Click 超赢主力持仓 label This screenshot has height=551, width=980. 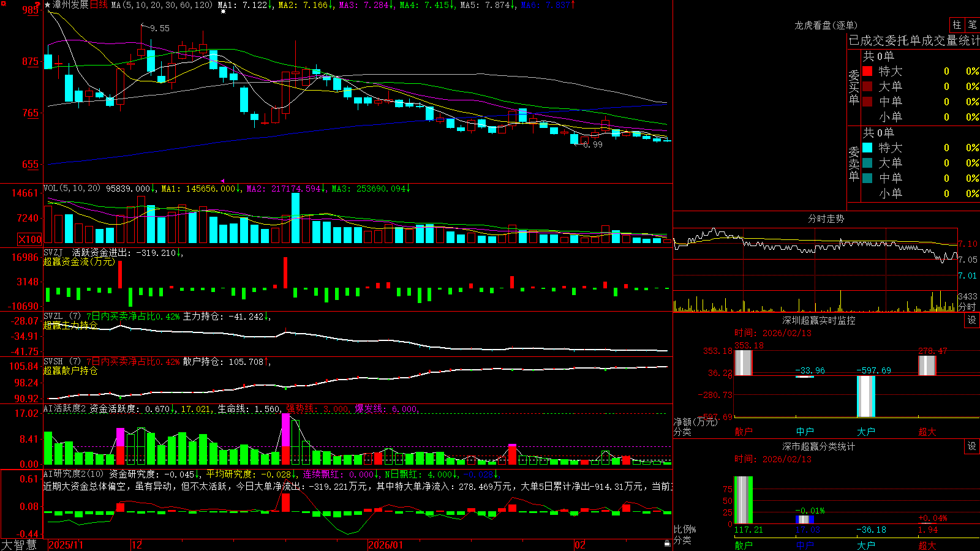(70, 325)
